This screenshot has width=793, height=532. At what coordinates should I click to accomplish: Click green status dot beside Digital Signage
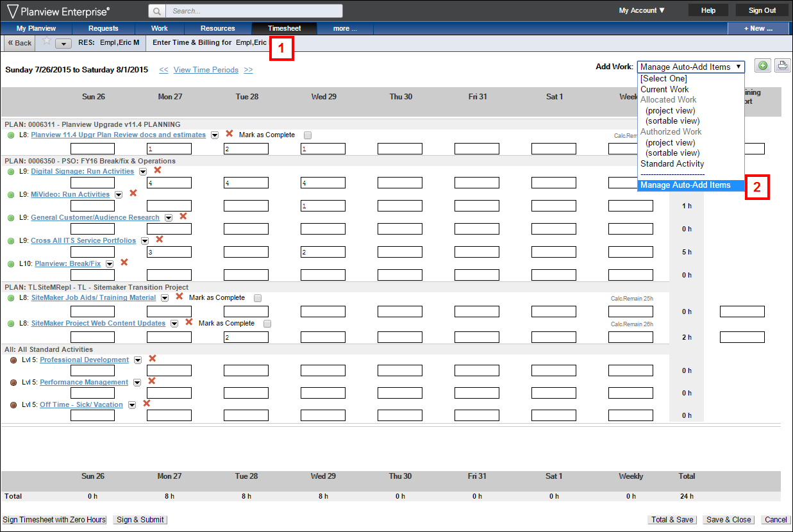coord(11,172)
